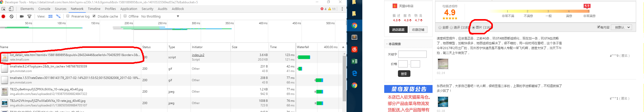Open Sublime Text taskbar icon

(354, 37)
